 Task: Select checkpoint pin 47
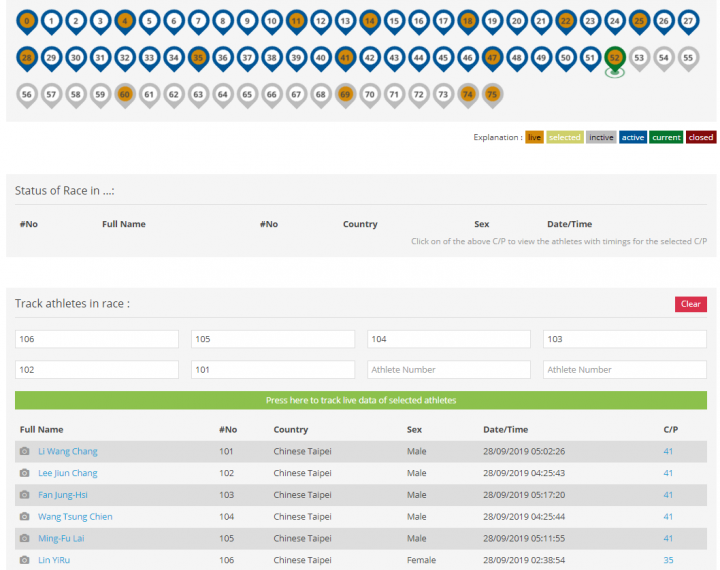(492, 58)
